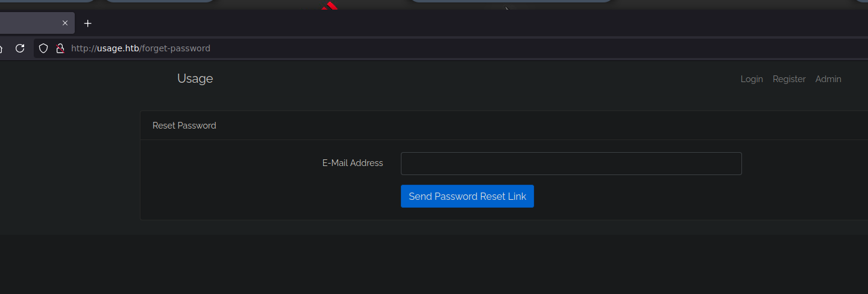Focus the URL address bar
This screenshot has width=868, height=294.
click(x=422, y=48)
